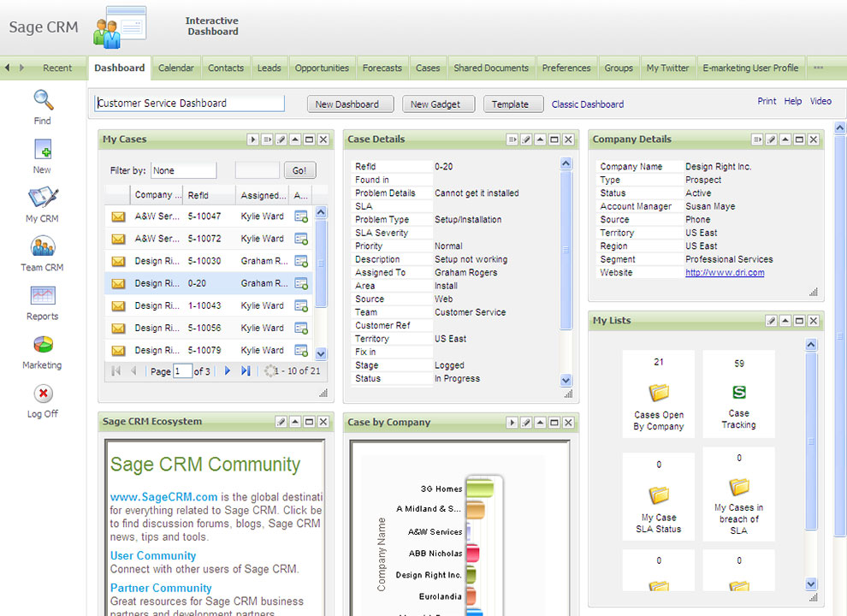
Task: Open the http://www.dri.com website link
Action: point(725,272)
